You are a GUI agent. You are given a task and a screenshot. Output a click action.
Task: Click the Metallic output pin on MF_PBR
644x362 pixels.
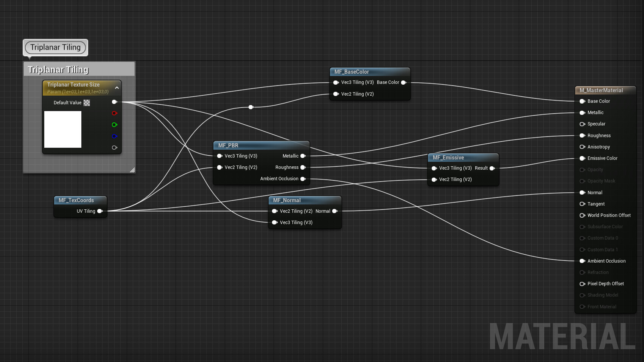pos(303,156)
